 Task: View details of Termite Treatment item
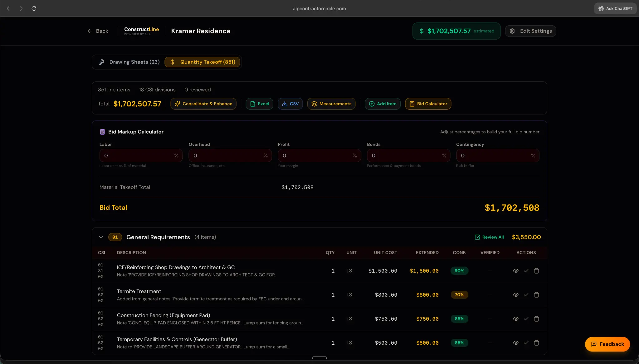pyautogui.click(x=516, y=295)
